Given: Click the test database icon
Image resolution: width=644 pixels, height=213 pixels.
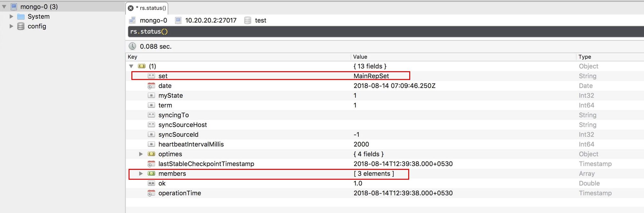Looking at the screenshot, I should (x=248, y=20).
